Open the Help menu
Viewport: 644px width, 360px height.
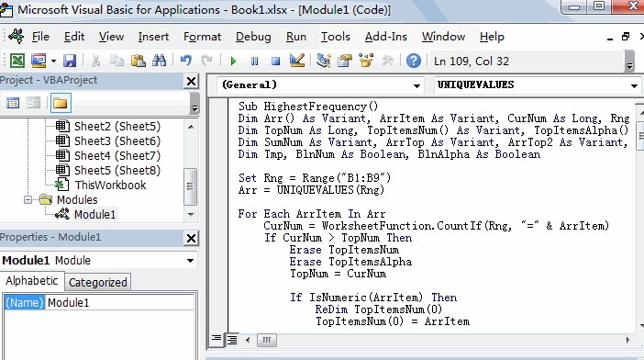point(492,37)
